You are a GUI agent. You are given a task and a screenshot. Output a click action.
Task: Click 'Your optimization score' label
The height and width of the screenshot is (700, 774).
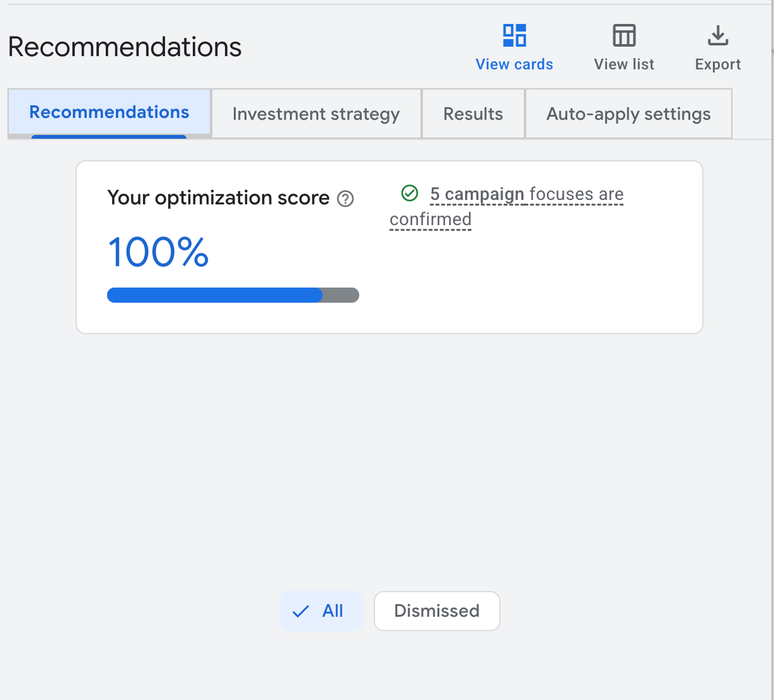[218, 197]
